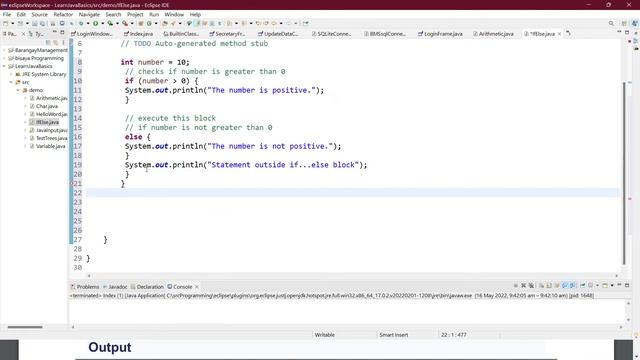
Task: Open the Project menu
Action: [135, 14]
